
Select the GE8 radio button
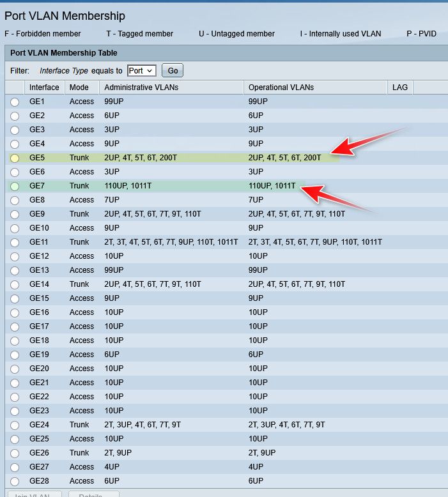15,201
